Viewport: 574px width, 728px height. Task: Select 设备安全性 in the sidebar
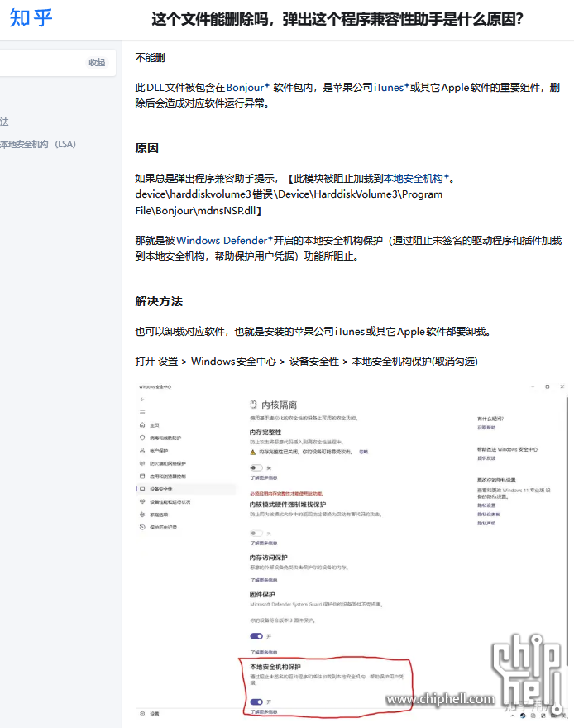tap(163, 489)
